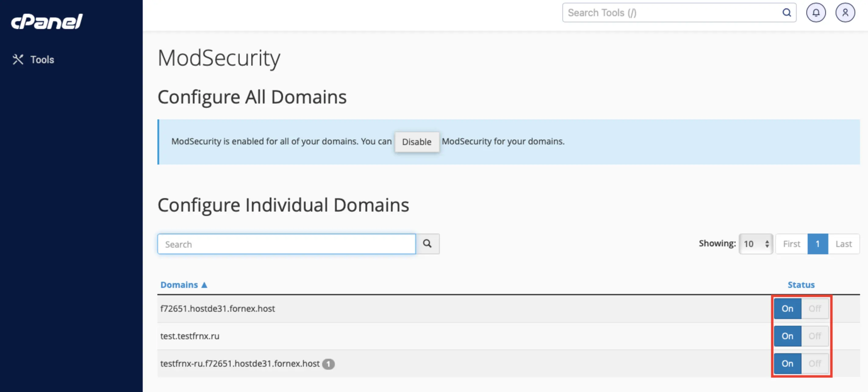Click the Domains ascending sort arrow
The width and height of the screenshot is (868, 392).
click(x=204, y=285)
